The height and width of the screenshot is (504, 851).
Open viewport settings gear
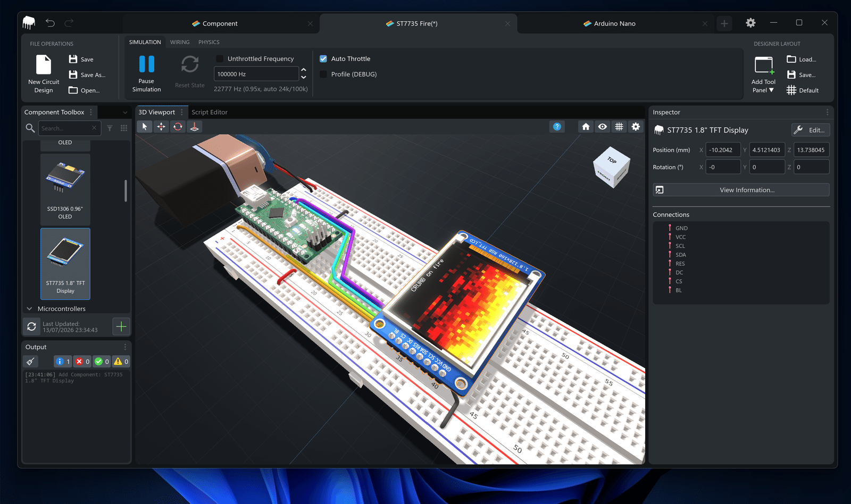tap(636, 127)
